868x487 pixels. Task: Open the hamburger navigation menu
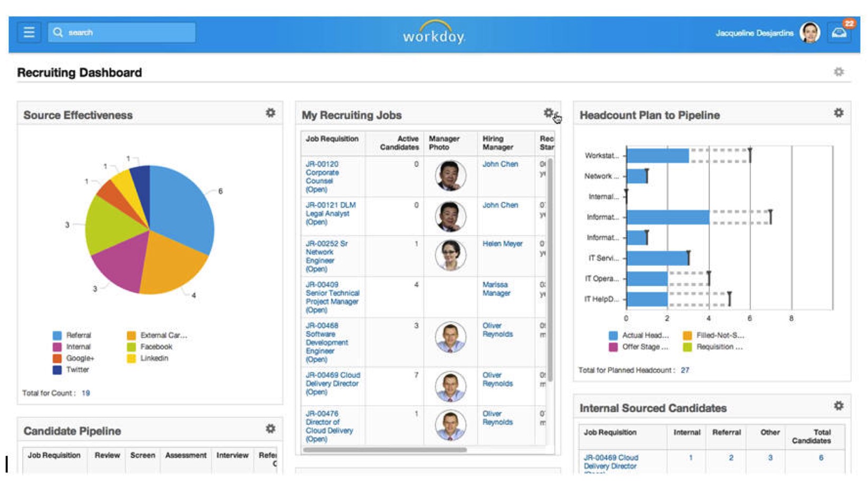(x=30, y=32)
